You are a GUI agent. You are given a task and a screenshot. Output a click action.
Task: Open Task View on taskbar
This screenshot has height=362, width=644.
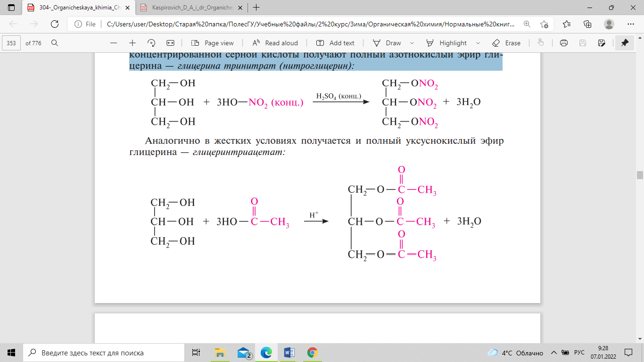coord(196,353)
